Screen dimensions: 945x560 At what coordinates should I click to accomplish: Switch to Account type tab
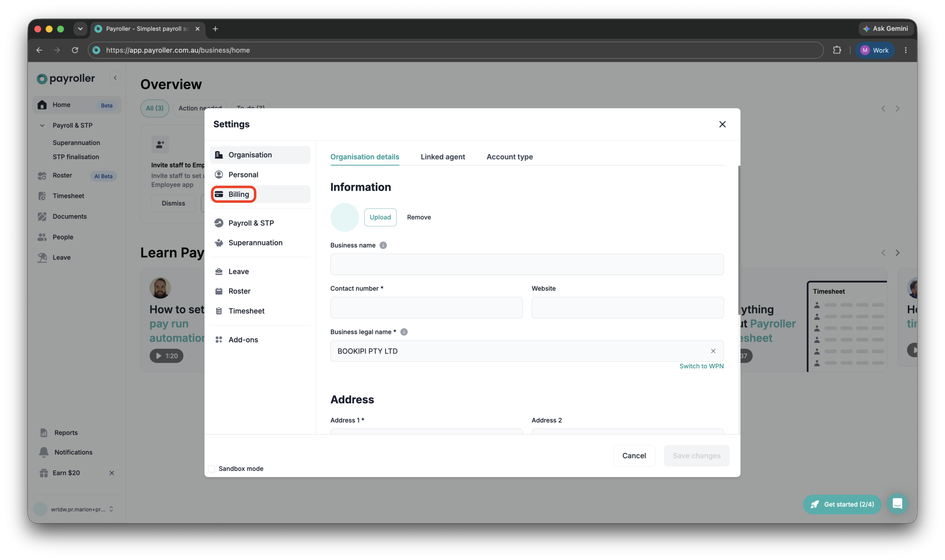tap(509, 157)
